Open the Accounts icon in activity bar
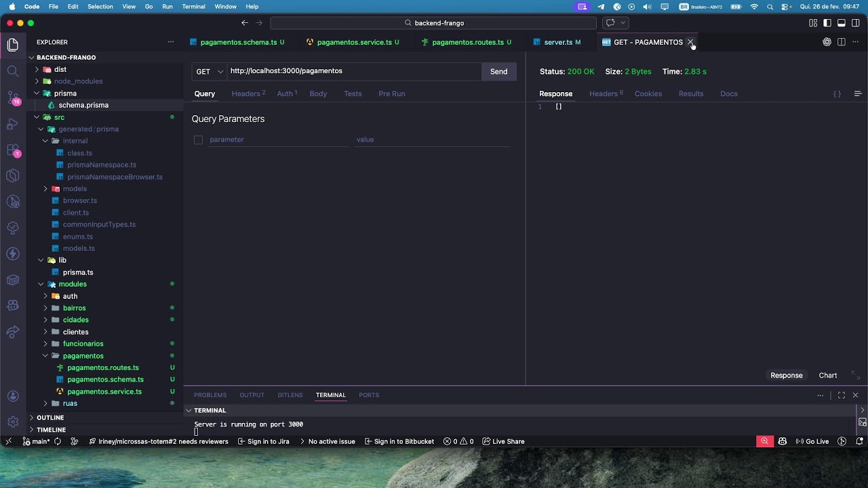The height and width of the screenshot is (488, 868). pos(13,396)
